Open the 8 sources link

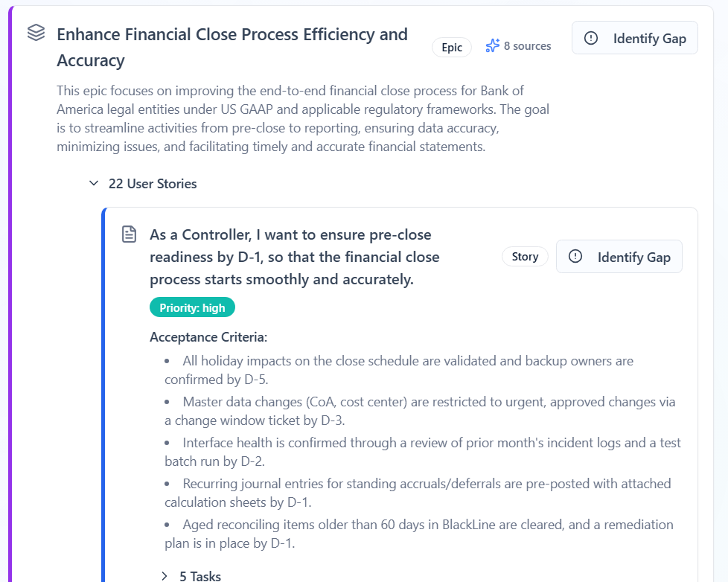(526, 45)
